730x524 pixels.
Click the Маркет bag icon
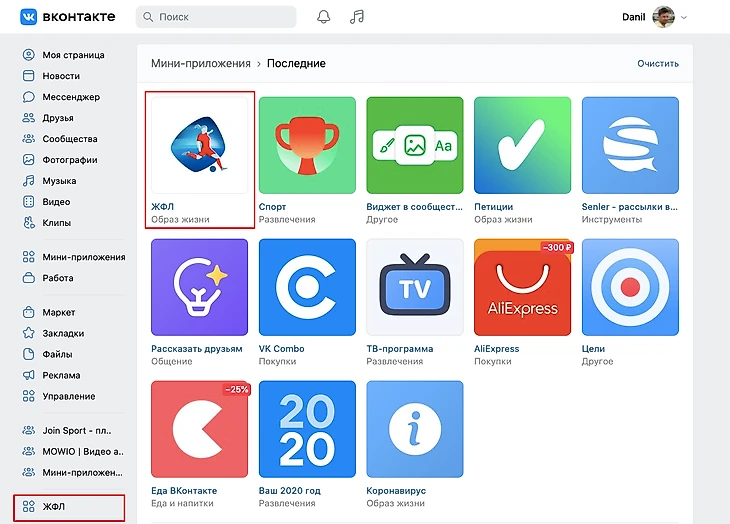(28, 312)
